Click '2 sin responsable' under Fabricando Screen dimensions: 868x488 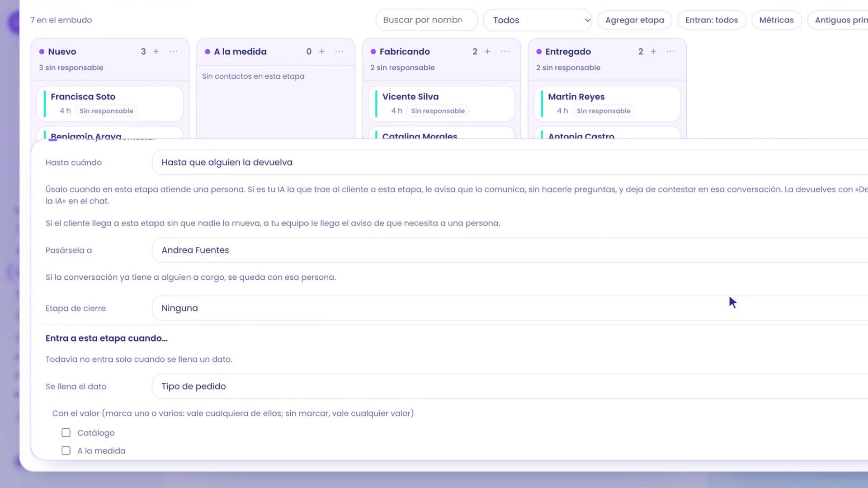click(x=402, y=68)
